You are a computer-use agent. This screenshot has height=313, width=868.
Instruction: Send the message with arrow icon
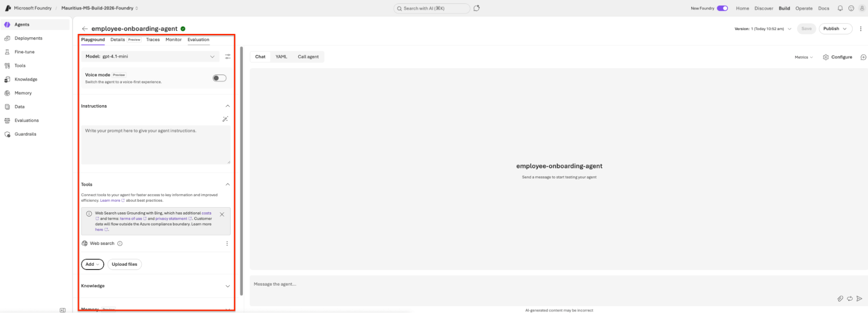859,299
